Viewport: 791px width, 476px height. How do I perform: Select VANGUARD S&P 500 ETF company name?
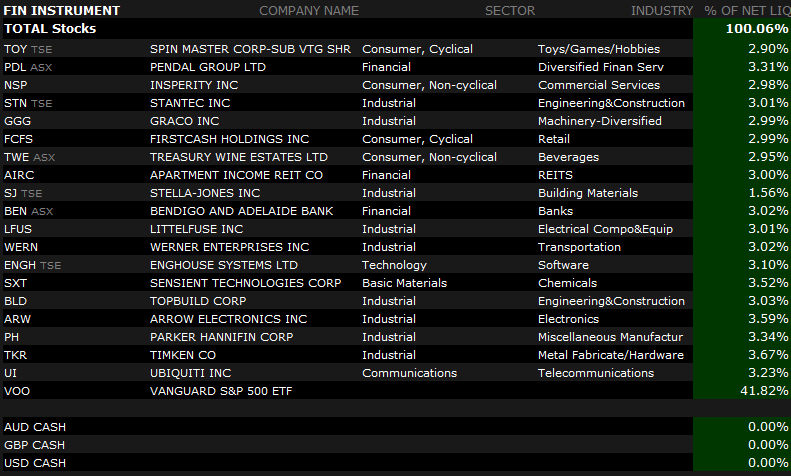[221, 392]
